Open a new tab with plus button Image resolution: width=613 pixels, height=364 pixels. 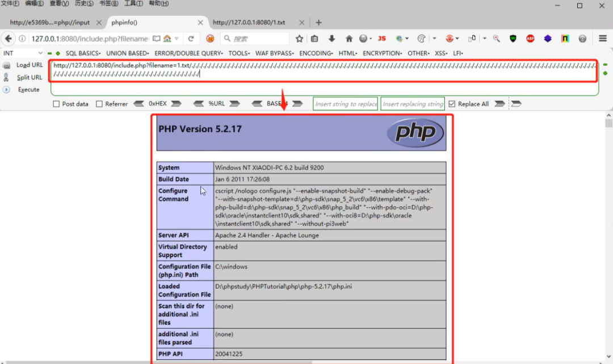(318, 23)
